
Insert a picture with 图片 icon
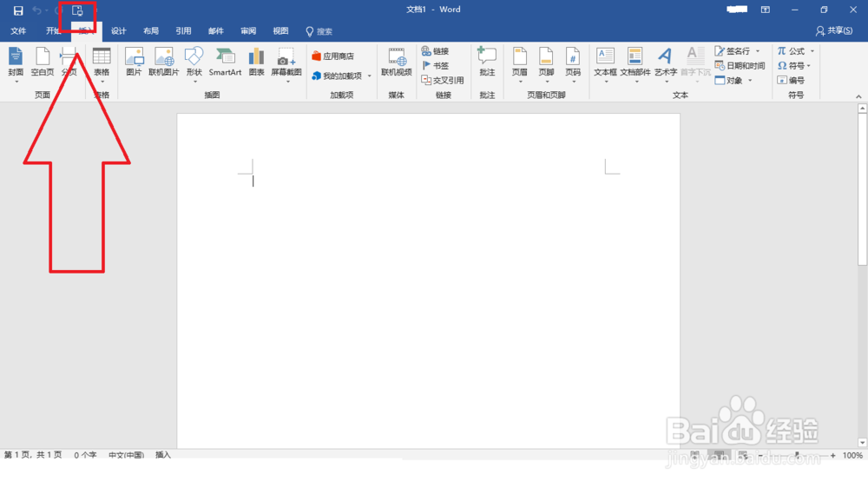(x=134, y=62)
